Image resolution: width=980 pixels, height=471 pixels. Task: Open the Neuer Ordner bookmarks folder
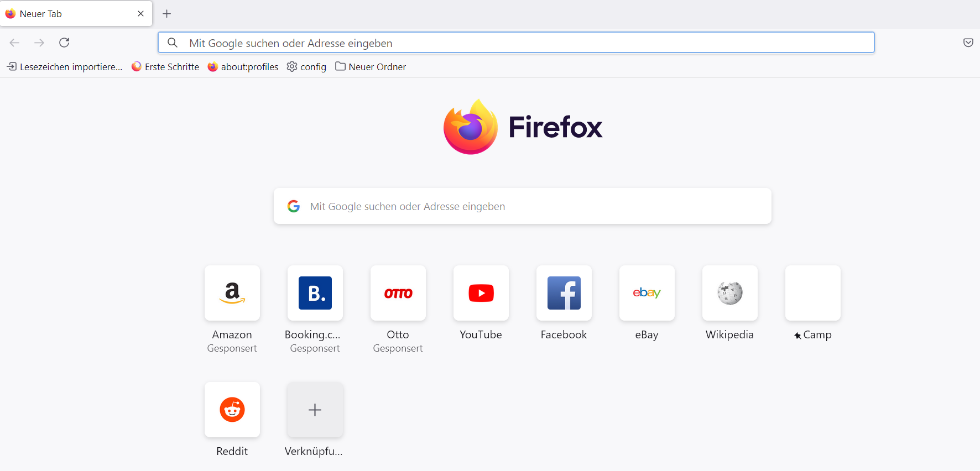click(371, 67)
